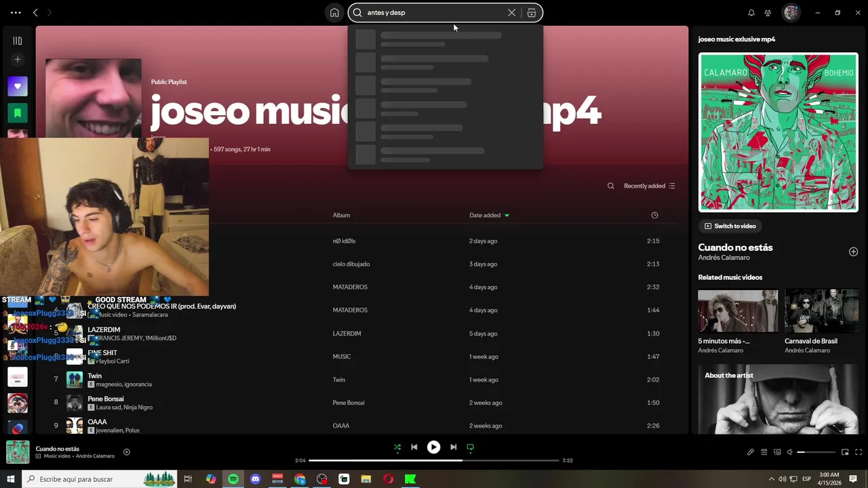Go to Spotify Home via house icon
Viewport: 868px width, 488px height.
click(x=334, y=12)
